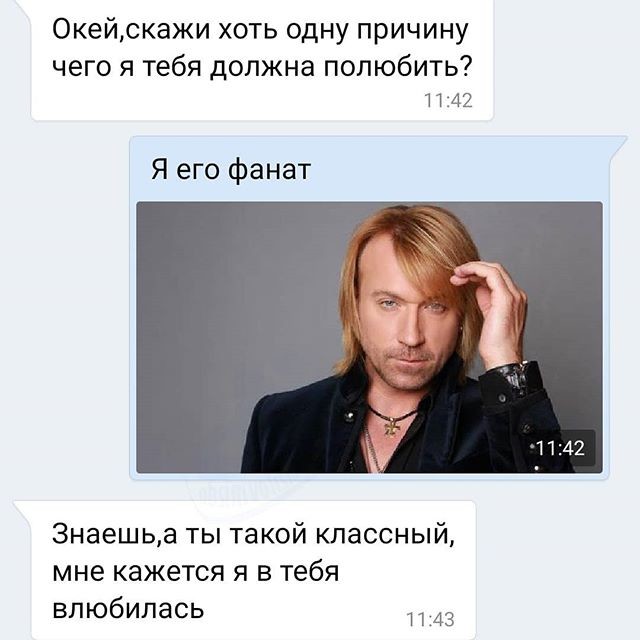Click the 11:42 timestamp overlay on the photo
Image resolution: width=640 pixels, height=640 pixels.
click(x=560, y=448)
